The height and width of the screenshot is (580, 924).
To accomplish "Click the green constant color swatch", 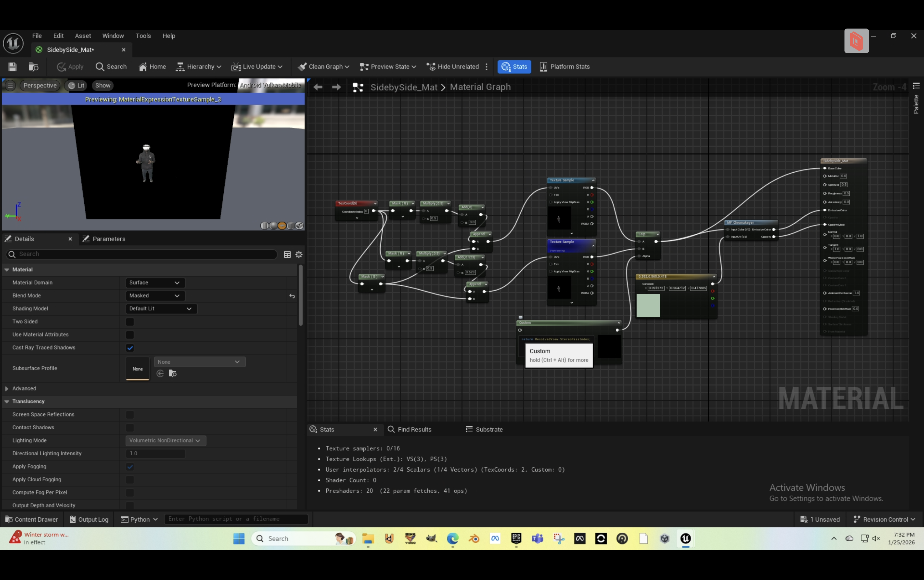I will [x=648, y=306].
